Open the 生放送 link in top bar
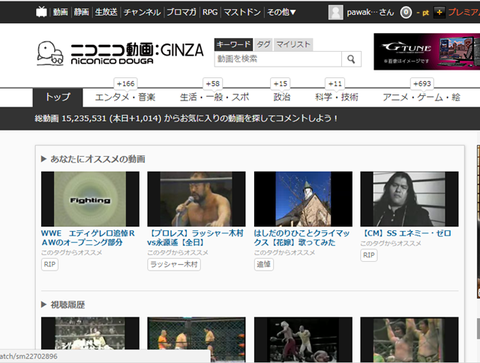This screenshot has height=363, width=480. click(106, 12)
